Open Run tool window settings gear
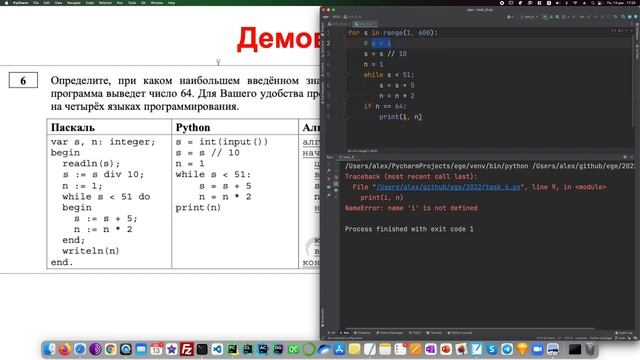640x360 pixels. (x=625, y=157)
